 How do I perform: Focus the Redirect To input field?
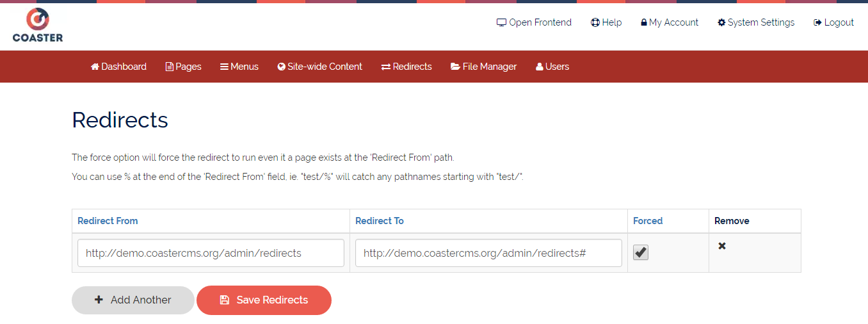pos(488,253)
